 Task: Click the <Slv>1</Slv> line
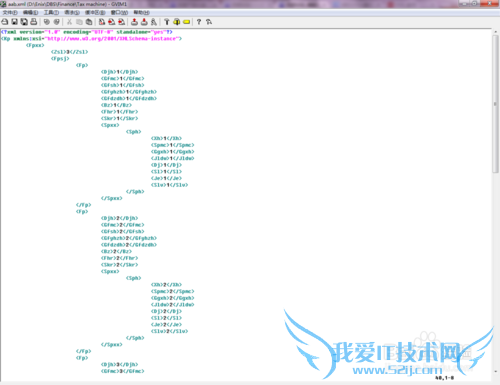coord(169,185)
